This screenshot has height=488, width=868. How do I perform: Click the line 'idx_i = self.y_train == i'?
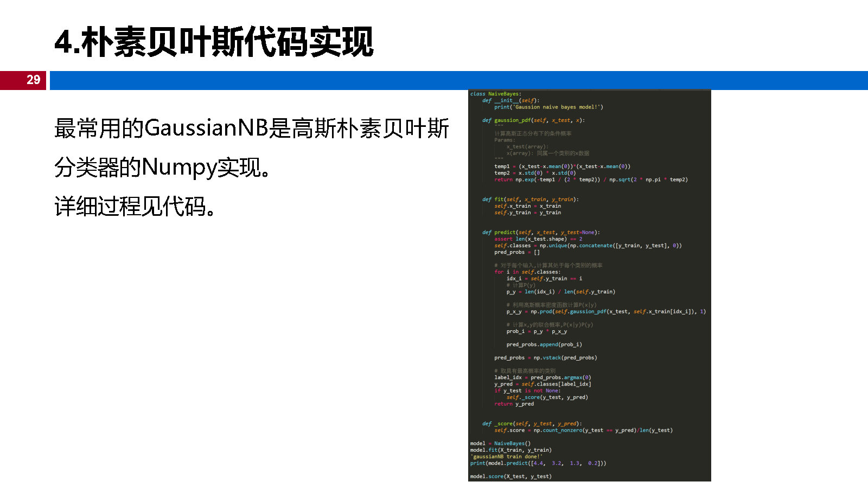[545, 278]
